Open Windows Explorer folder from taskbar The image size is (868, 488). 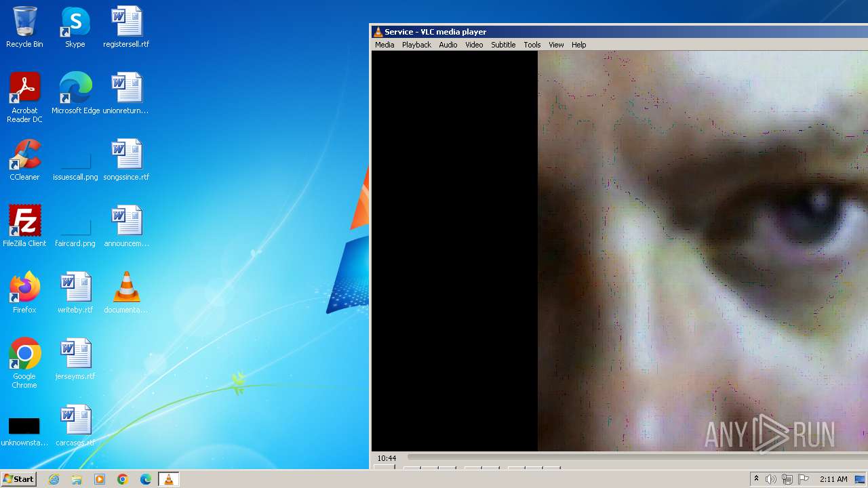(x=77, y=479)
